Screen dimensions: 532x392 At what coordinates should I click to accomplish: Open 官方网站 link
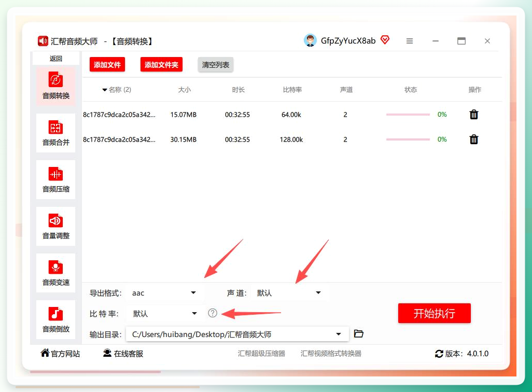[60, 353]
